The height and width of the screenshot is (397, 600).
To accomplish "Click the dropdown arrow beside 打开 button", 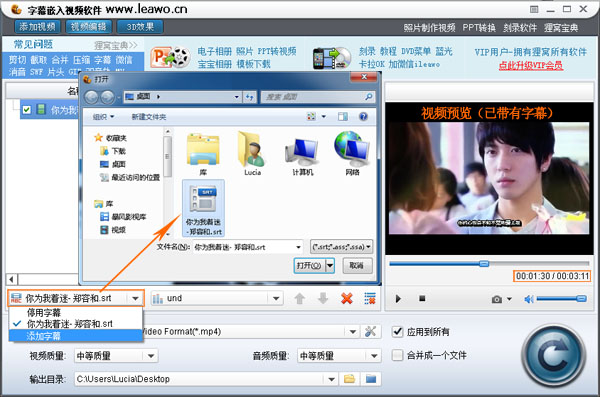I will click(x=330, y=265).
